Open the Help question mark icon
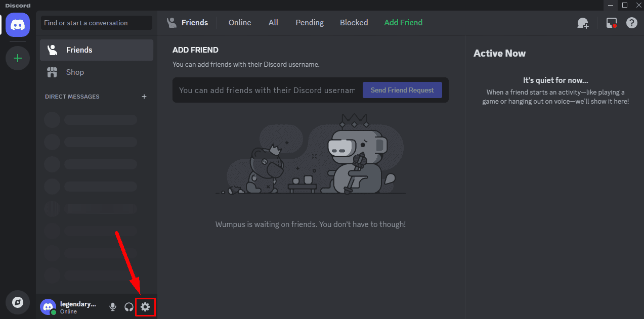The height and width of the screenshot is (319, 644). point(631,23)
